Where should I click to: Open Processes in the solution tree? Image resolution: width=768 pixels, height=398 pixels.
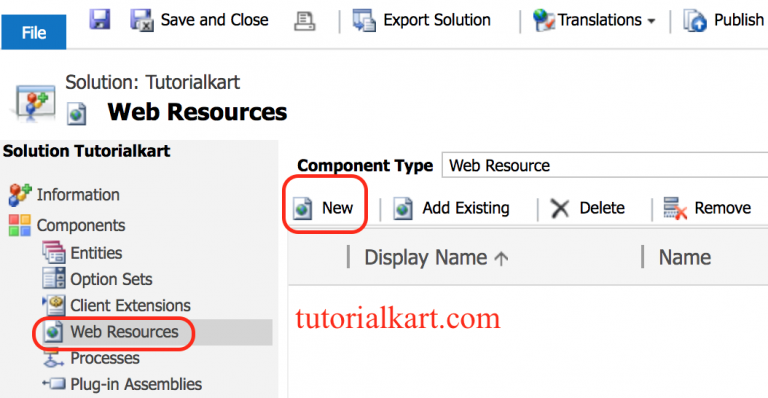(105, 358)
